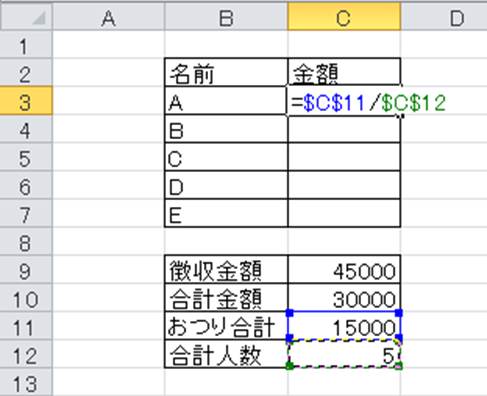Select row 6 header
Screen dimensions: 487x396
(x=26, y=185)
